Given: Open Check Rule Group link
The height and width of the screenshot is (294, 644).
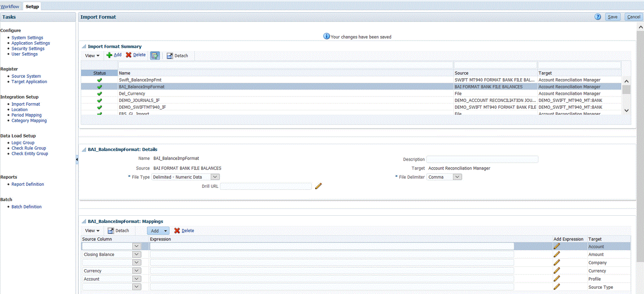Looking at the screenshot, I should click(28, 148).
